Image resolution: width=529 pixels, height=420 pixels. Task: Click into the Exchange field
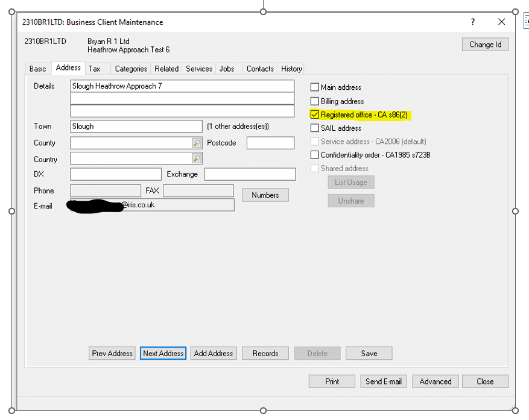tap(250, 174)
